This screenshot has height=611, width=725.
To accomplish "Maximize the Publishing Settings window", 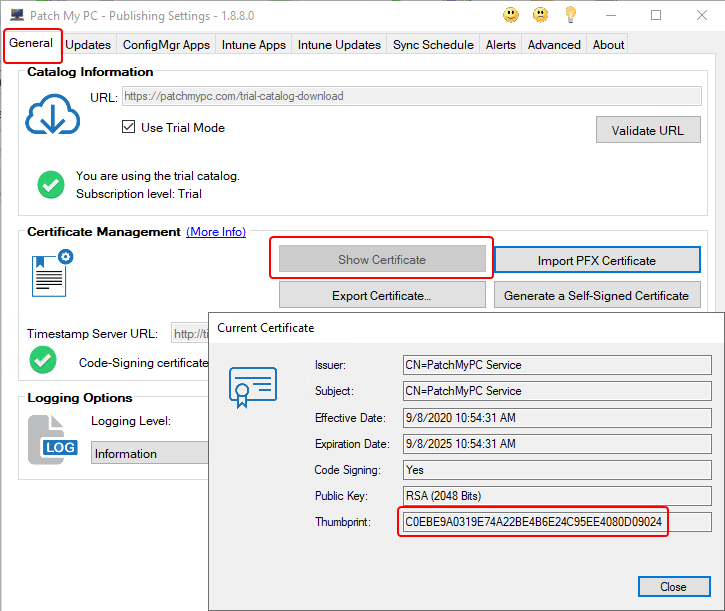I will pyautogui.click(x=656, y=15).
